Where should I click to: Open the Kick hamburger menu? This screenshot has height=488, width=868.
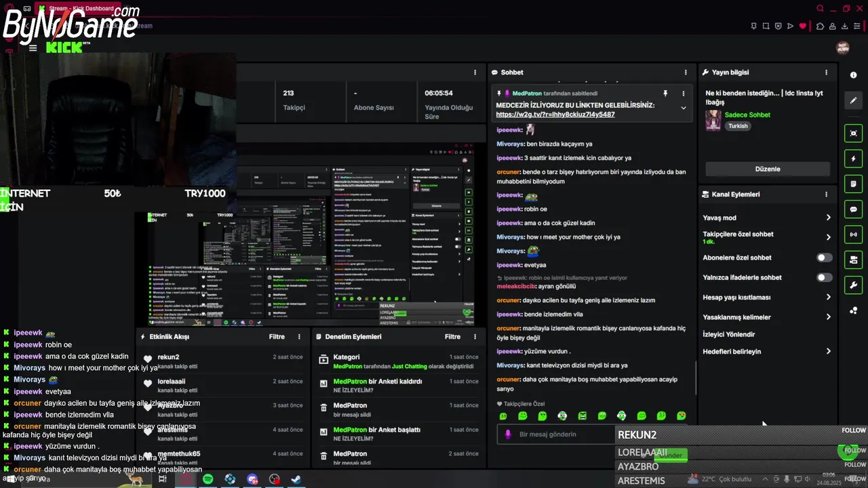[33, 48]
